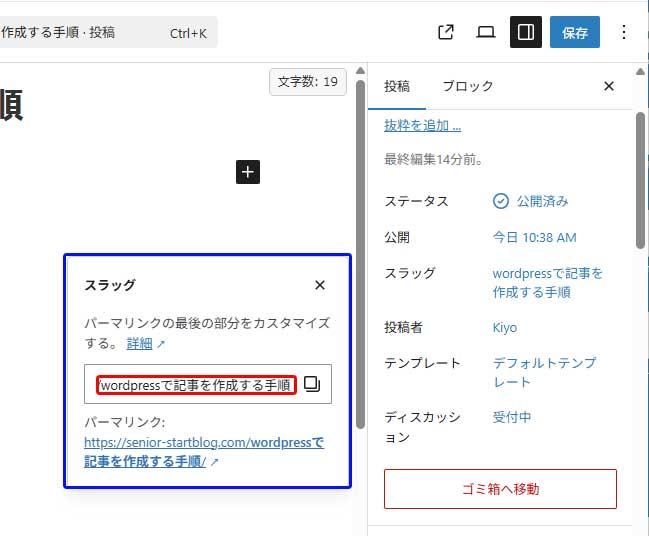Toggle the settings sidebar panel icon
649x536 pixels.
coord(526,32)
